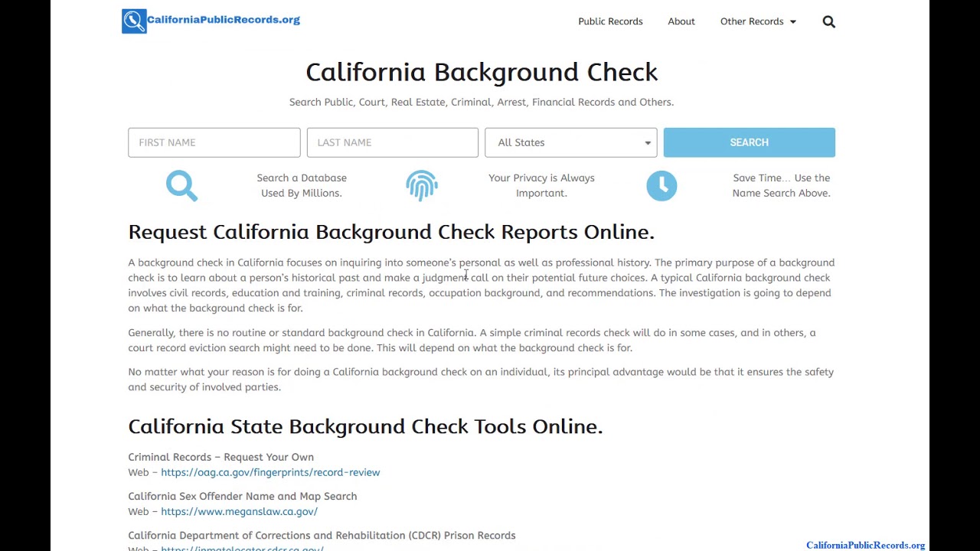
Task: Click the California Background Check heading
Action: (482, 72)
